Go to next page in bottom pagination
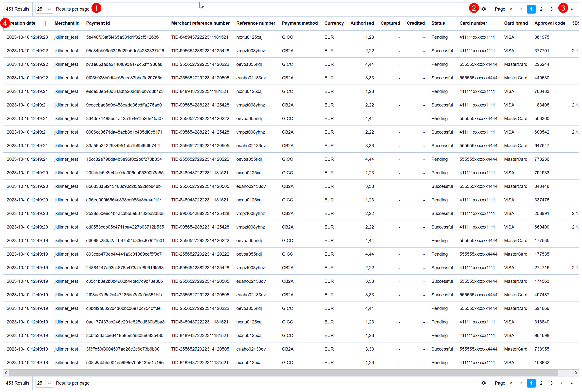 point(561,383)
